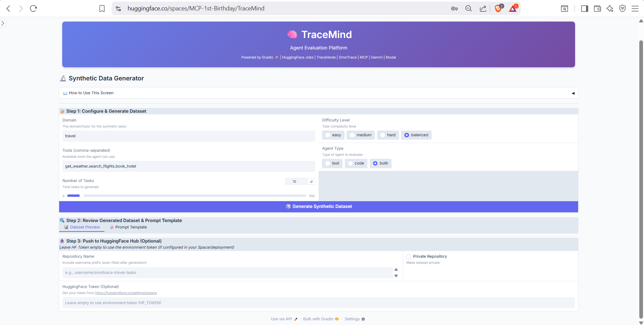Expand How to Use This Screen
This screenshot has height=325, width=644.
click(318, 93)
